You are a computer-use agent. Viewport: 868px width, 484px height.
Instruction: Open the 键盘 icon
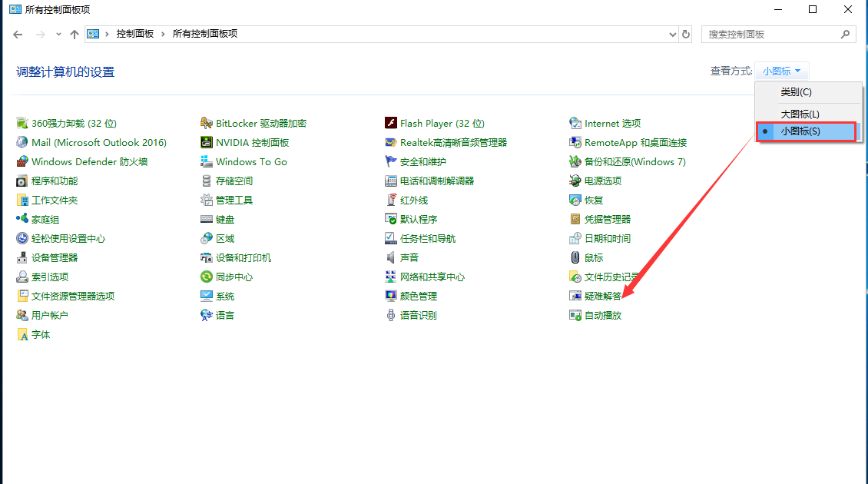pyautogui.click(x=207, y=219)
